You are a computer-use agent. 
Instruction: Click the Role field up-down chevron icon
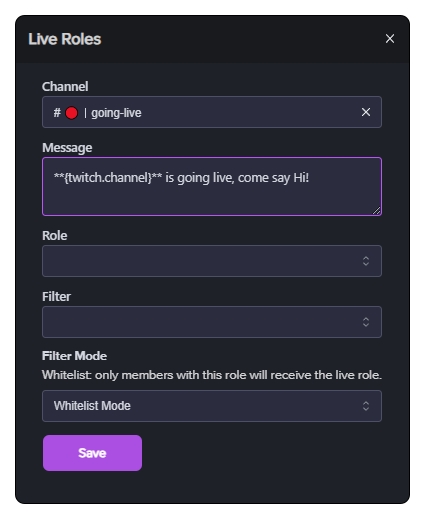tap(366, 261)
